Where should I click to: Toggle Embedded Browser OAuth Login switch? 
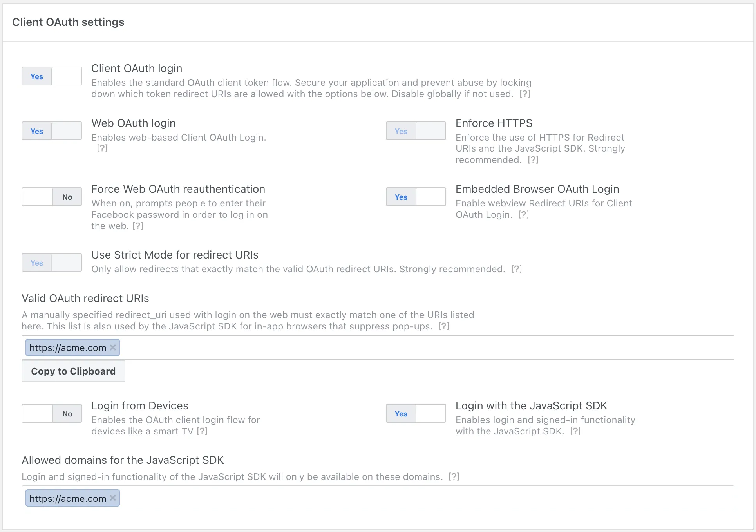(416, 197)
